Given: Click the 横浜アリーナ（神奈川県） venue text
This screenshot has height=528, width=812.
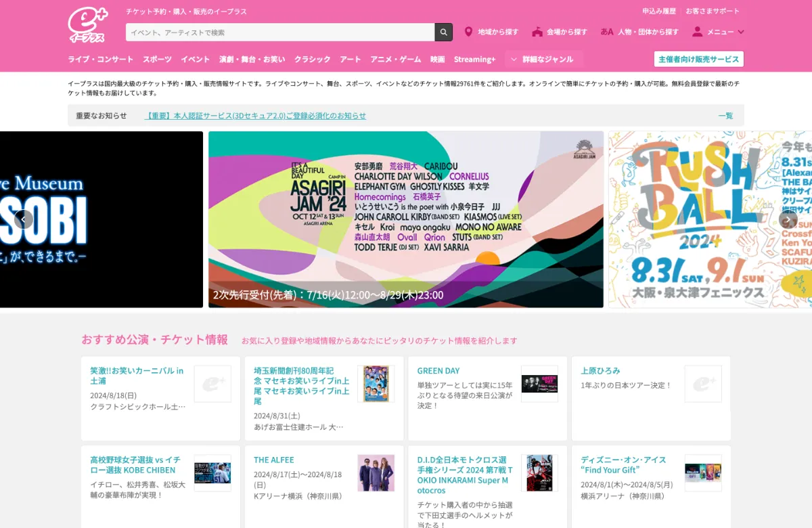Looking at the screenshot, I should (x=623, y=496).
